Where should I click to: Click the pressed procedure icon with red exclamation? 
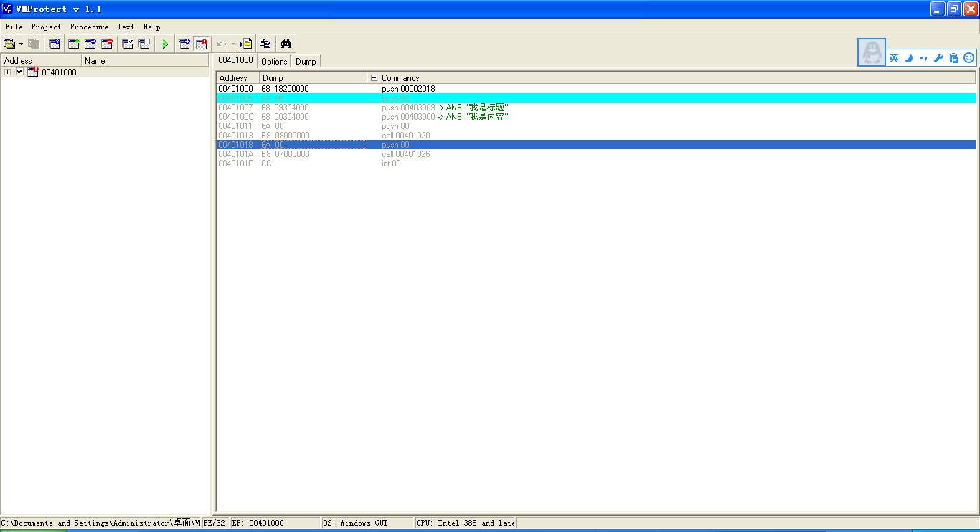pos(202,44)
